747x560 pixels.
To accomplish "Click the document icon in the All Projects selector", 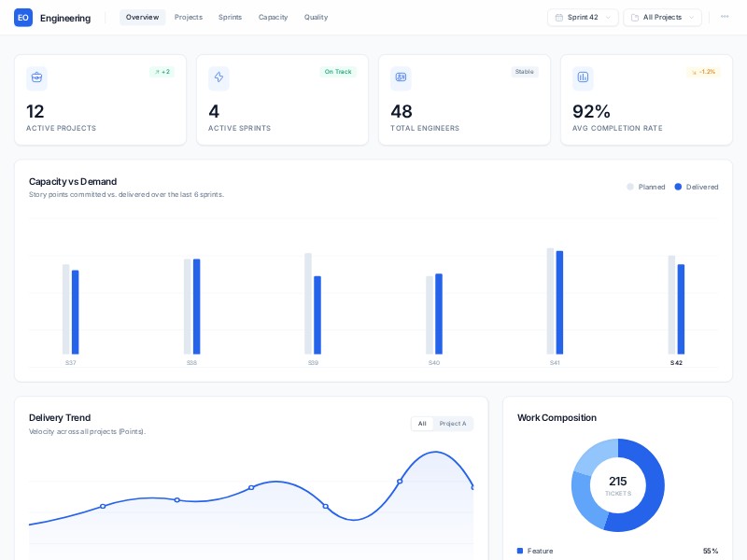I will click(634, 17).
